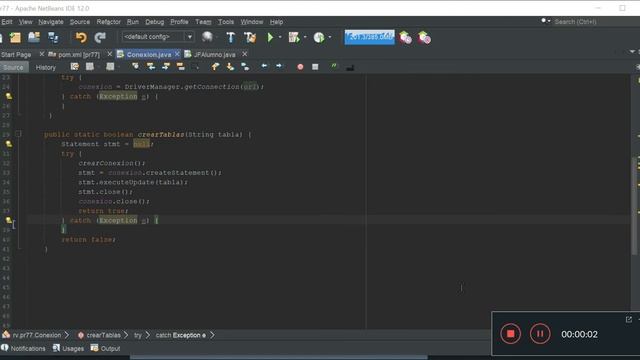Click the try breadcrumb
This screenshot has width=640, height=360.
pos(138,335)
